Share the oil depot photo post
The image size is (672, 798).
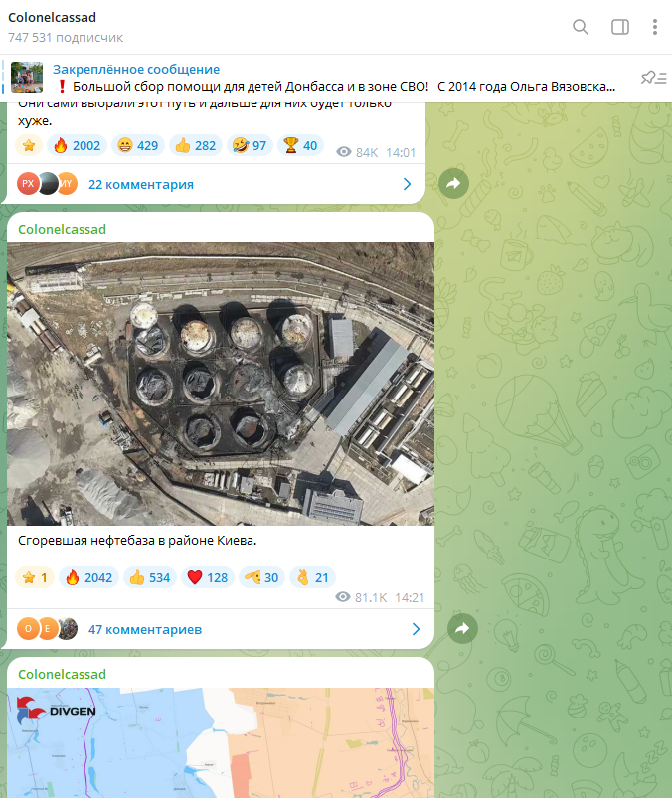pyautogui.click(x=462, y=628)
